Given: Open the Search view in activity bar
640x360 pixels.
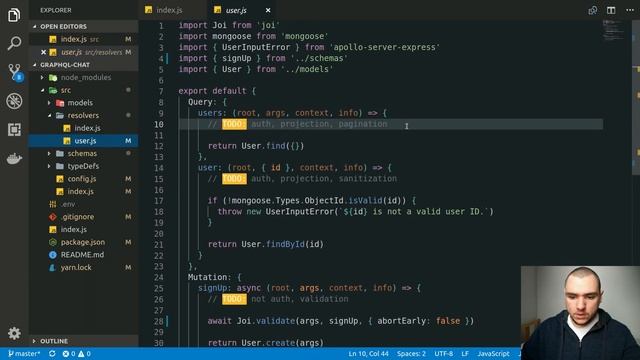Looking at the screenshot, I should tap(14, 43).
